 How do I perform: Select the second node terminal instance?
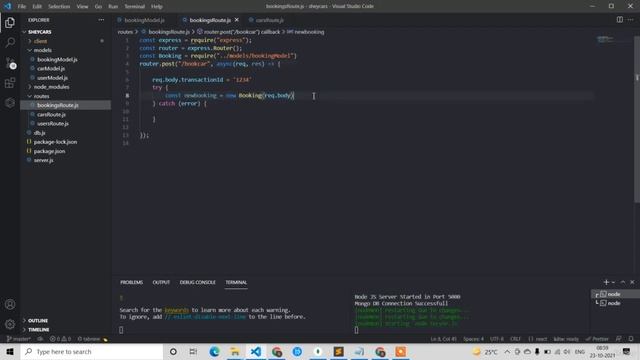pyautogui.click(x=615, y=303)
